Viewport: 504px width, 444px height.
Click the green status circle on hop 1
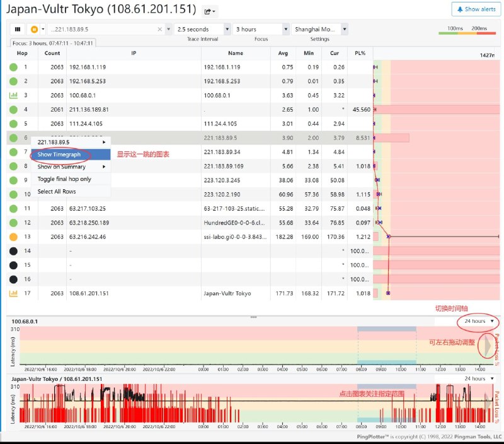click(x=13, y=67)
